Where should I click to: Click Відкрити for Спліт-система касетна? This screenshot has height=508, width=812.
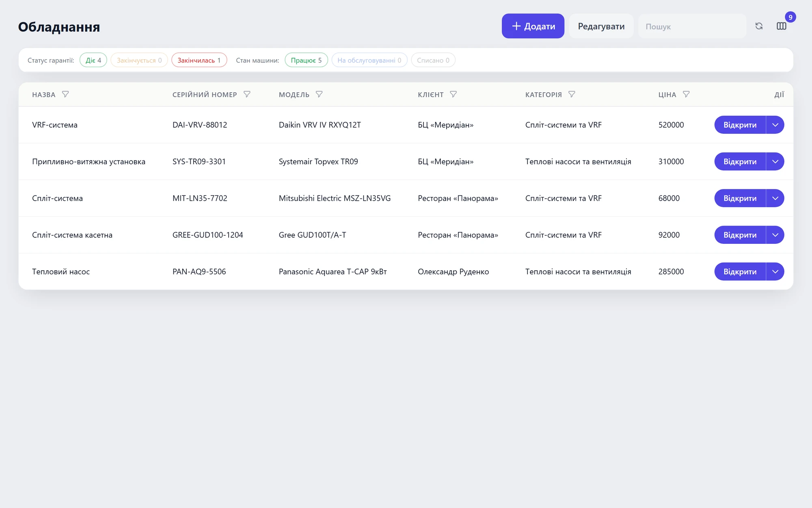[740, 234]
